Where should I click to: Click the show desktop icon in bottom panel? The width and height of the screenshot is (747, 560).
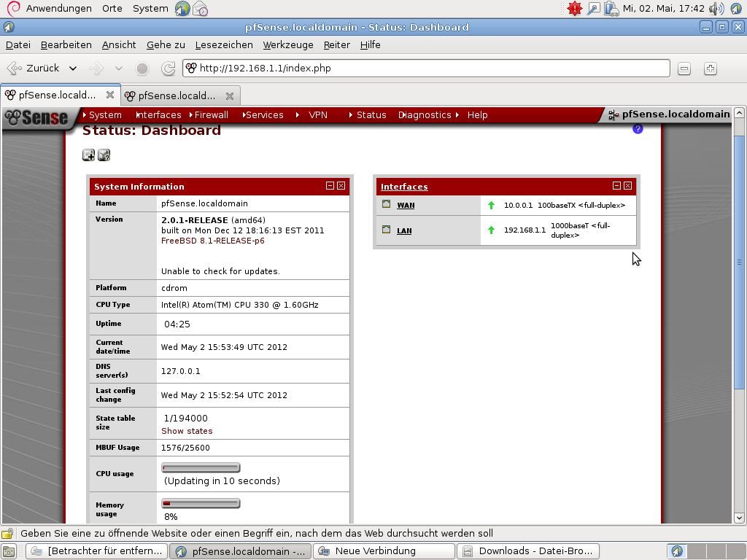[9, 551]
